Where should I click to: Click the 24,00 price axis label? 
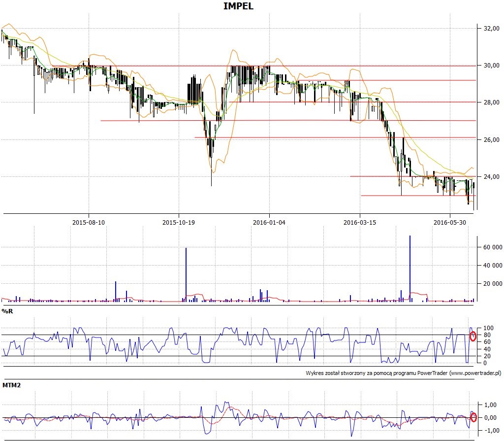click(492, 177)
